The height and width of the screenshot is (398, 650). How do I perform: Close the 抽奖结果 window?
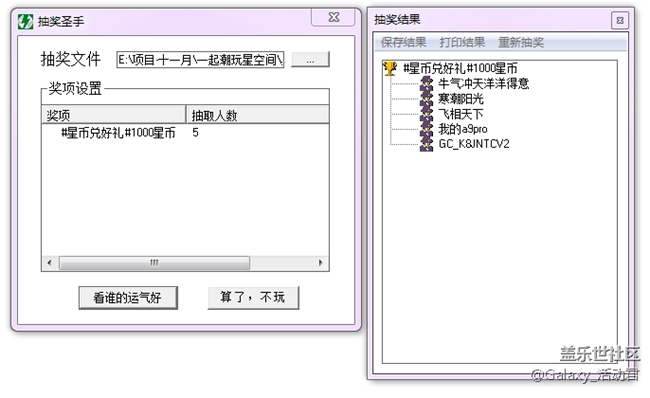click(x=620, y=20)
